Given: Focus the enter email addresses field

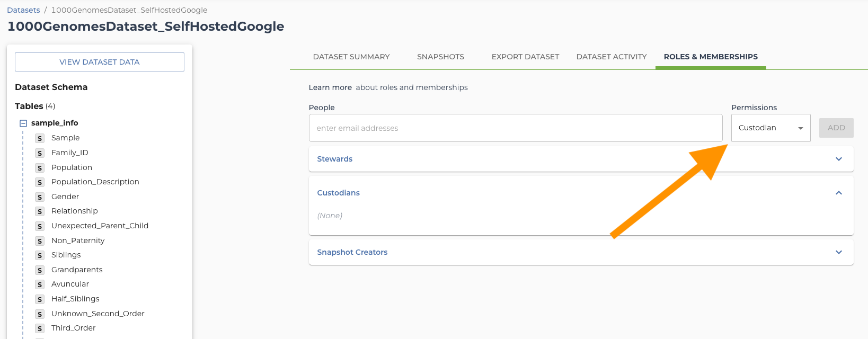Looking at the screenshot, I should pyautogui.click(x=515, y=128).
